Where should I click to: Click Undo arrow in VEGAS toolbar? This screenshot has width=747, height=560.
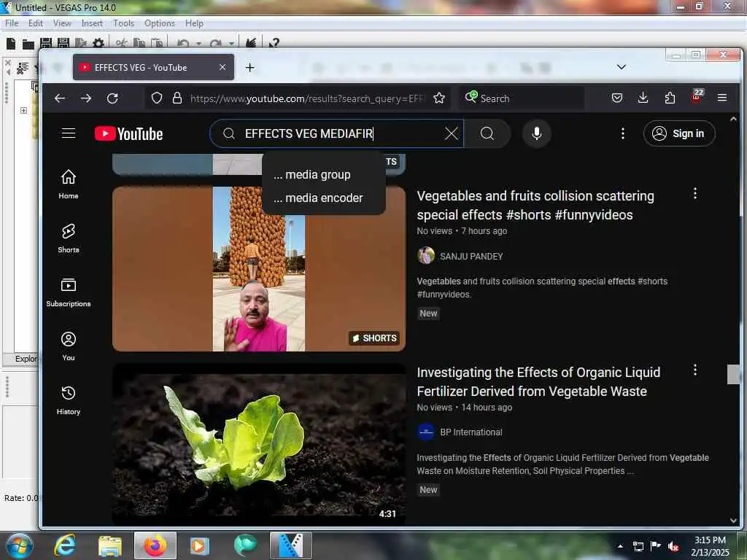pyautogui.click(x=183, y=44)
